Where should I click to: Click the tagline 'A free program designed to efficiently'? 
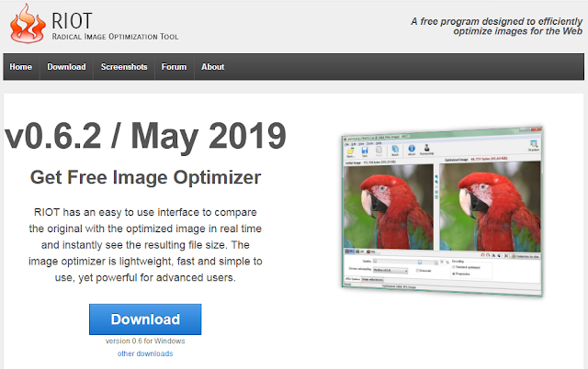(x=496, y=21)
